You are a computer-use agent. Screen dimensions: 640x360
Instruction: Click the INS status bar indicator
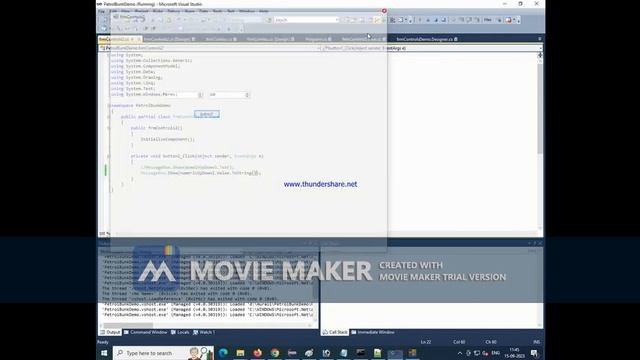pos(537,342)
